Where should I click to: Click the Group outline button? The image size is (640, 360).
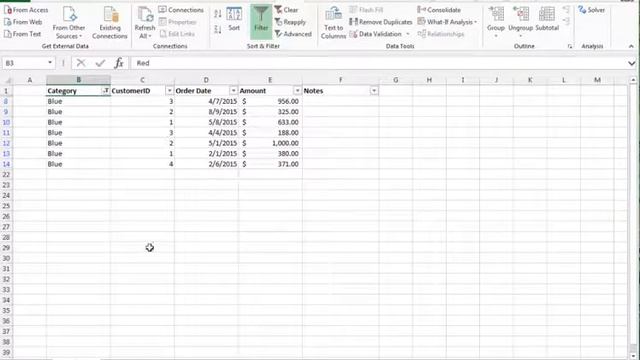click(496, 22)
